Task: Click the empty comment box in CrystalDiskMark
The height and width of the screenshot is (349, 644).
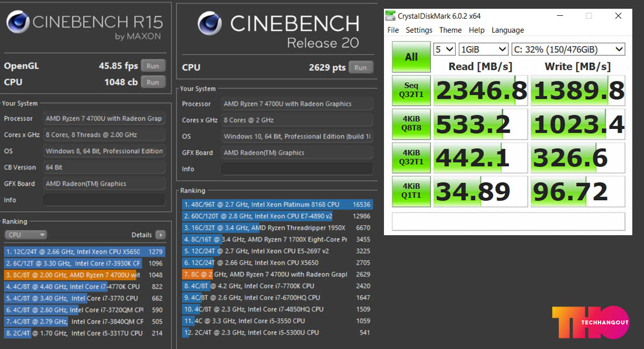Action: pos(508,221)
